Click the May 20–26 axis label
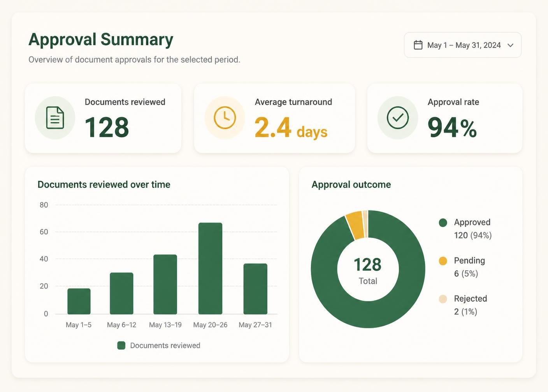 (x=210, y=325)
